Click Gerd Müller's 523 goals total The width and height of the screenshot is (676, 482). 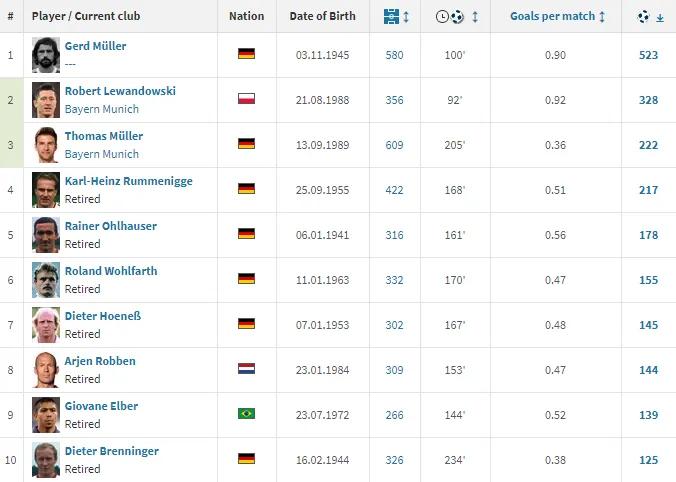click(648, 55)
